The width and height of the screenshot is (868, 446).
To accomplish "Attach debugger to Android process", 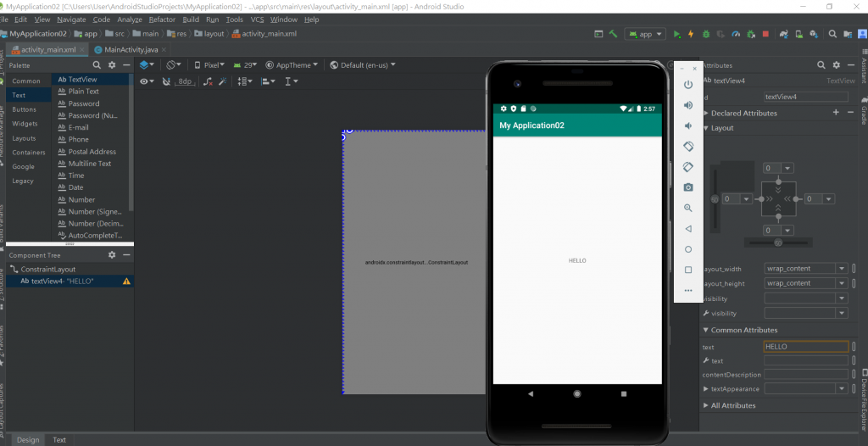I will pyautogui.click(x=751, y=34).
